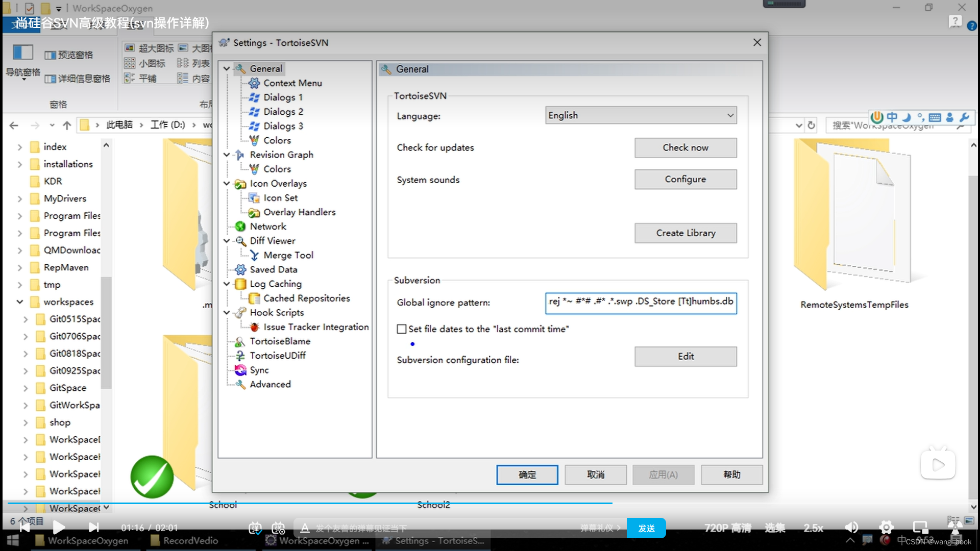Open Context Menu settings in tree
980x551 pixels.
[292, 83]
